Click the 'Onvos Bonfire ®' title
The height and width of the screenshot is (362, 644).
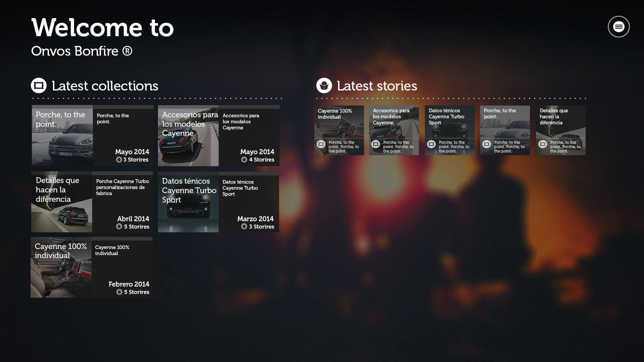tap(82, 51)
